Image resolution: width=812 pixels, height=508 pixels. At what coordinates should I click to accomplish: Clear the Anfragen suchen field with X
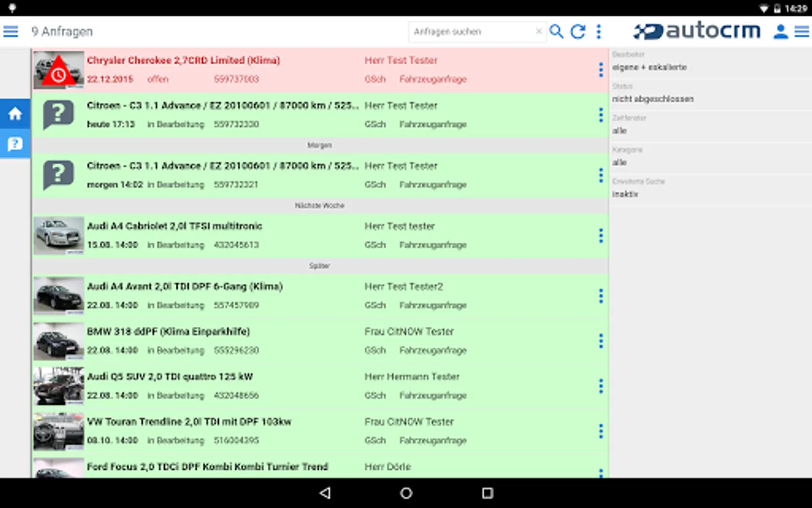539,32
